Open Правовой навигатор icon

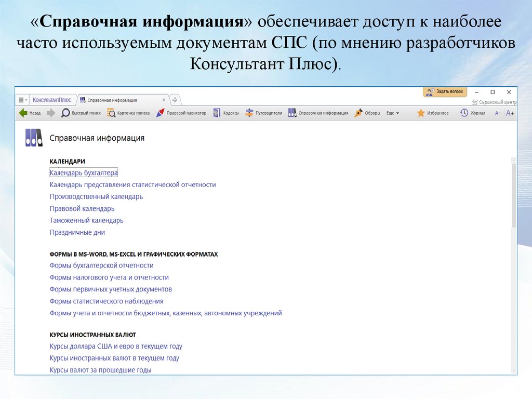point(160,113)
